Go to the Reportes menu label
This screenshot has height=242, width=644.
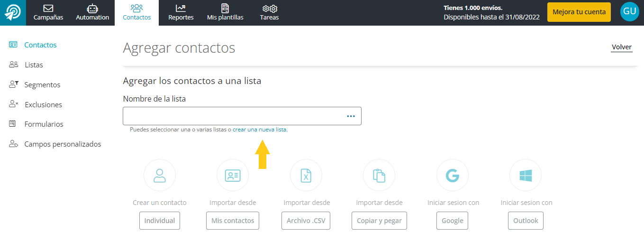(x=181, y=17)
